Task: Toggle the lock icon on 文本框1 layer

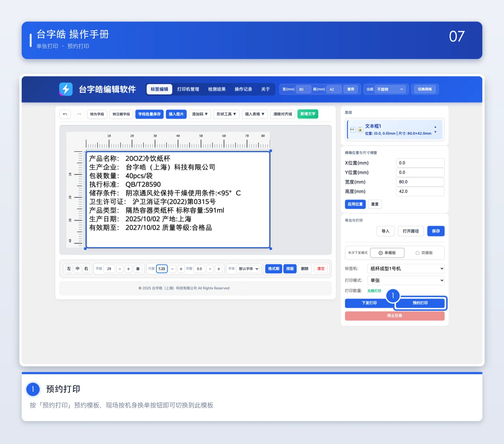Action: [360, 129]
